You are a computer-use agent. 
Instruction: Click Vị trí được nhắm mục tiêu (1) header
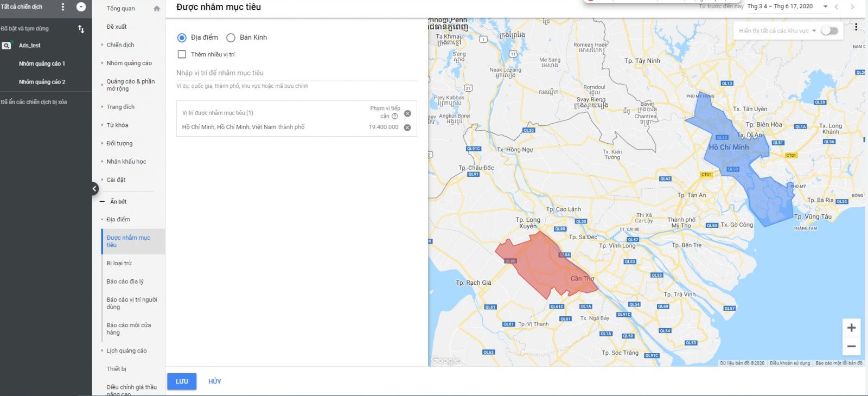point(218,113)
